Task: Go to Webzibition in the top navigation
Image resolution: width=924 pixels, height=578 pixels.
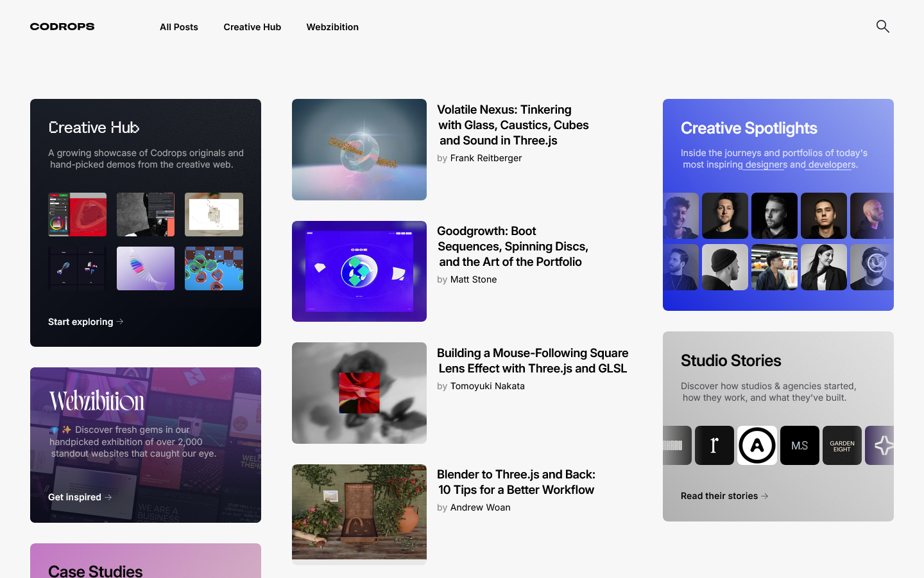Action: (x=332, y=27)
